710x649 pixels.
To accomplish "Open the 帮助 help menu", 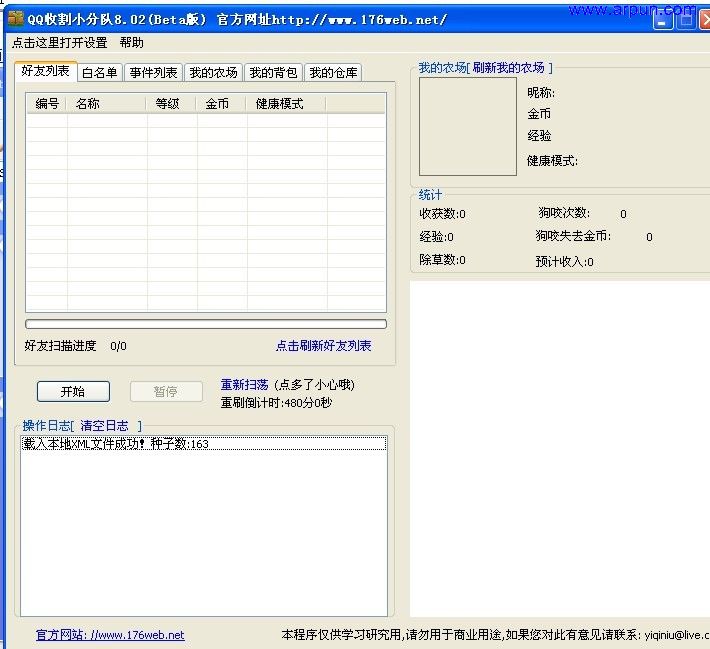I will coord(131,43).
